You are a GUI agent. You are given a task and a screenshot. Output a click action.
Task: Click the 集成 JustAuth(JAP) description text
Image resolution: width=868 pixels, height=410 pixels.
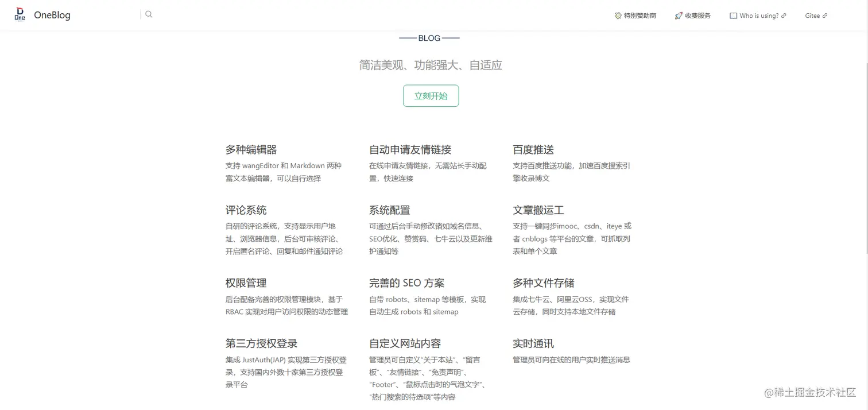click(286, 372)
